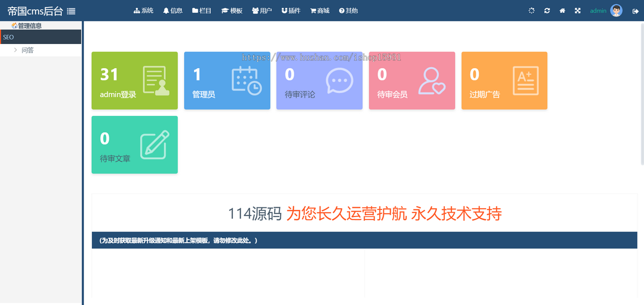Open the 用户 menu
The image size is (644, 305).
tap(262, 11)
